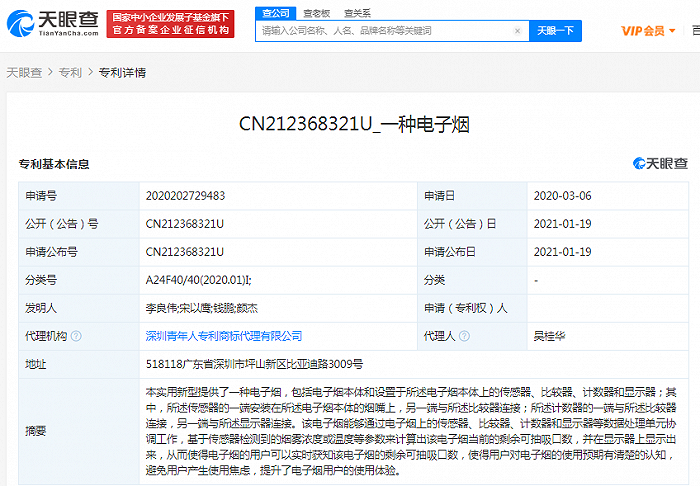Select address 518118广东省深圳市坪山新区比亚迪路3009号
Screen dimensions: 700x486
(x=254, y=364)
